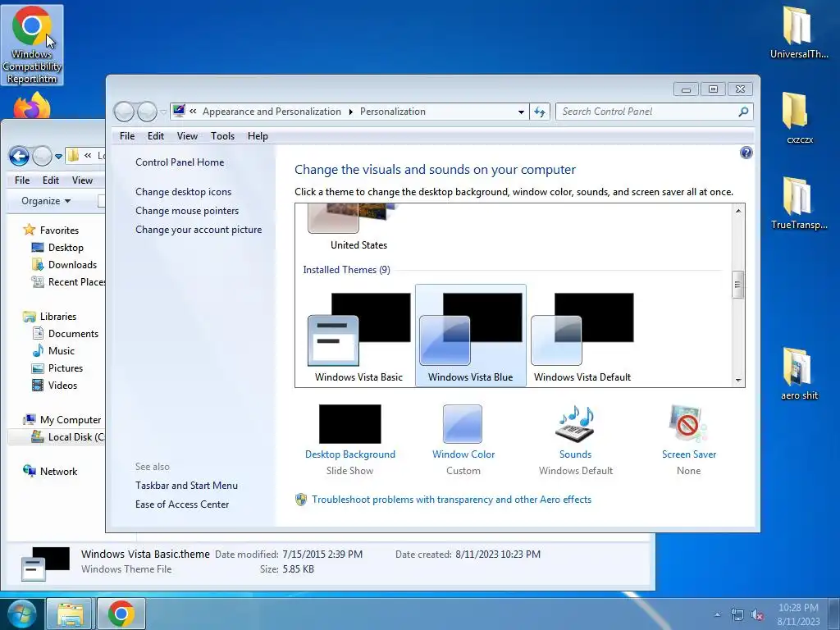Expand Libraries in Explorer navigation pane
The image size is (840, 630).
point(50,317)
